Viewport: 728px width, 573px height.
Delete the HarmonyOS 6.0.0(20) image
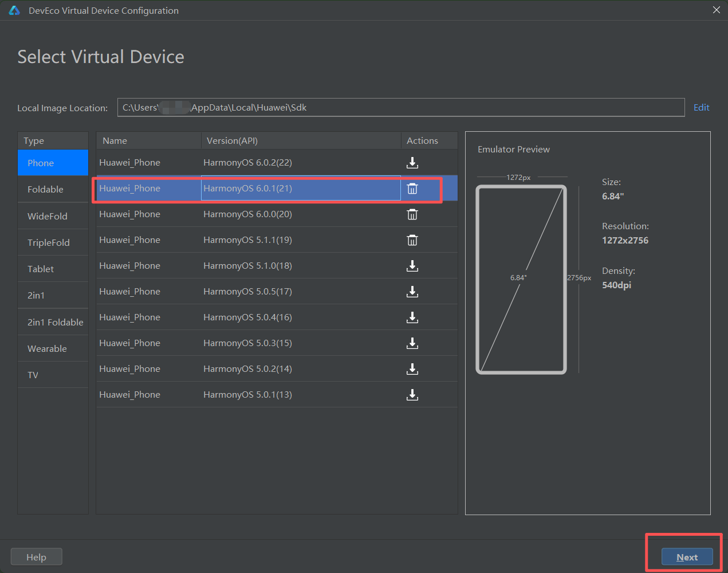point(412,214)
